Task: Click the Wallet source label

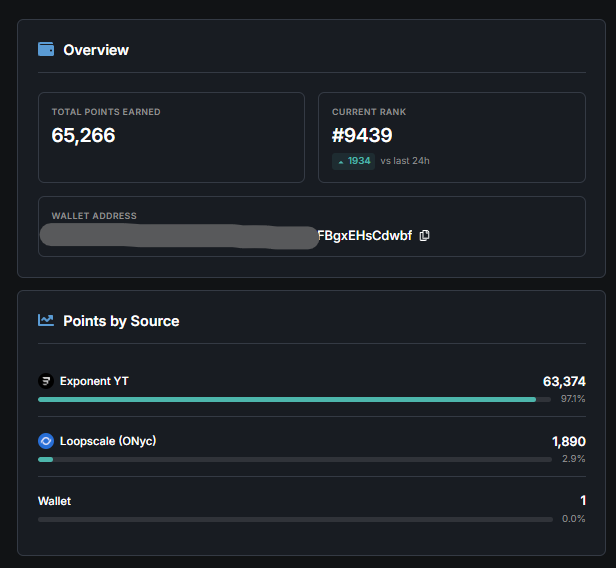Action: pyautogui.click(x=55, y=501)
